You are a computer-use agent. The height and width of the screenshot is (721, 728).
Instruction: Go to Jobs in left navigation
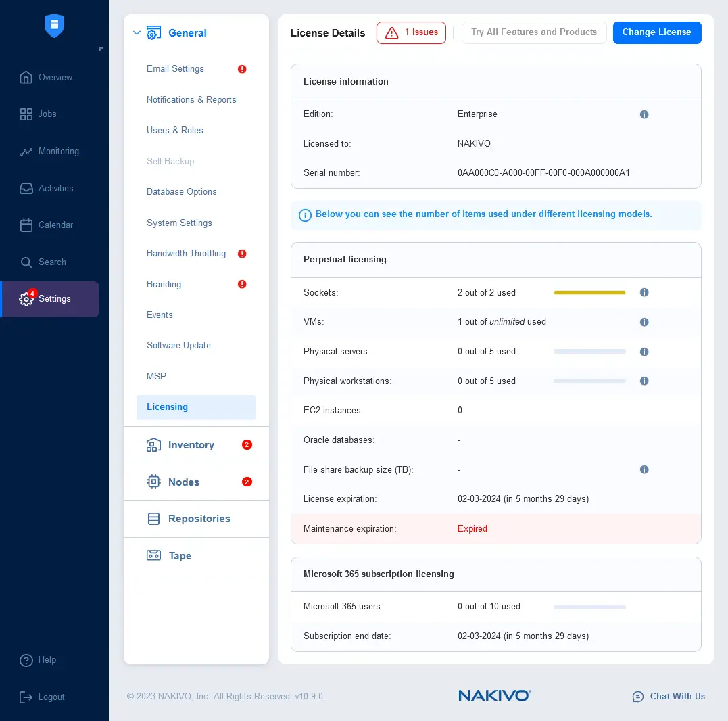[47, 114]
